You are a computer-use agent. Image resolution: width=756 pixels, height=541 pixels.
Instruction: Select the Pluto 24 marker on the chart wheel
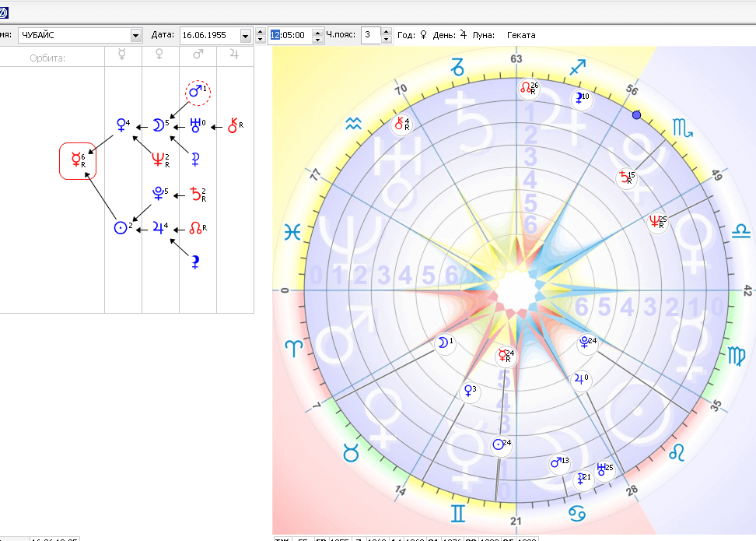[588, 343]
